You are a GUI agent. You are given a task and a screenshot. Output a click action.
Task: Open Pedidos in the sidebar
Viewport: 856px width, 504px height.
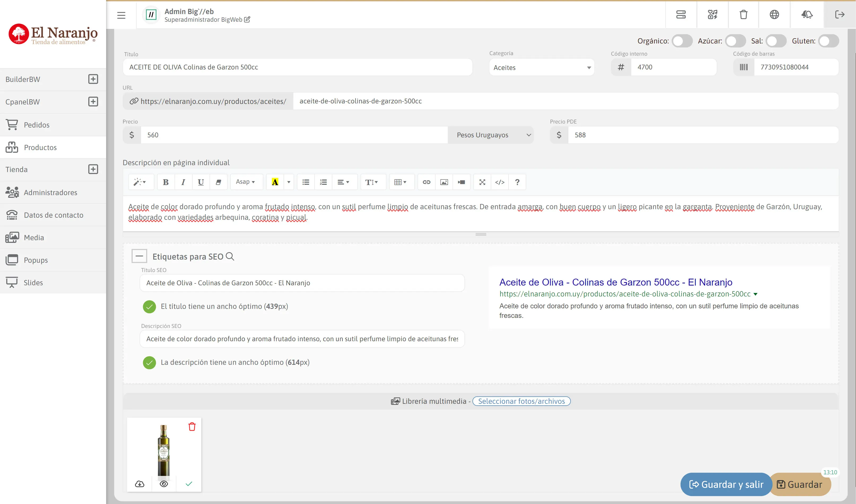36,125
